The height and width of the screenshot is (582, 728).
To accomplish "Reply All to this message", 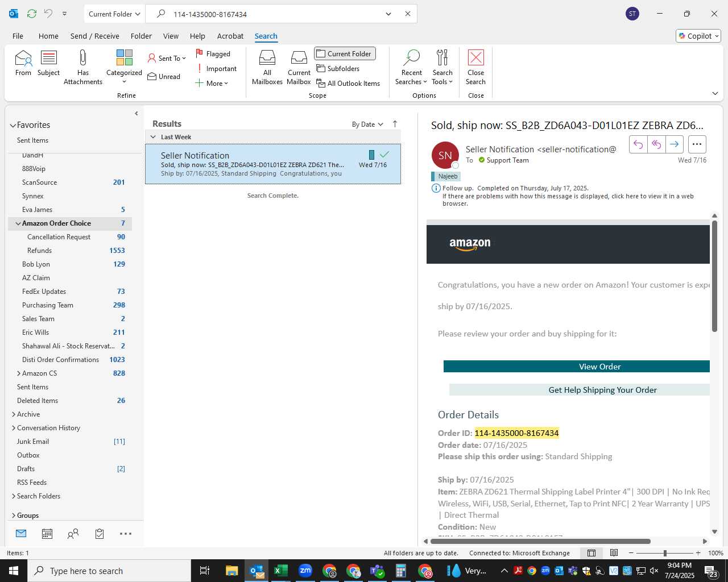I will (x=656, y=144).
